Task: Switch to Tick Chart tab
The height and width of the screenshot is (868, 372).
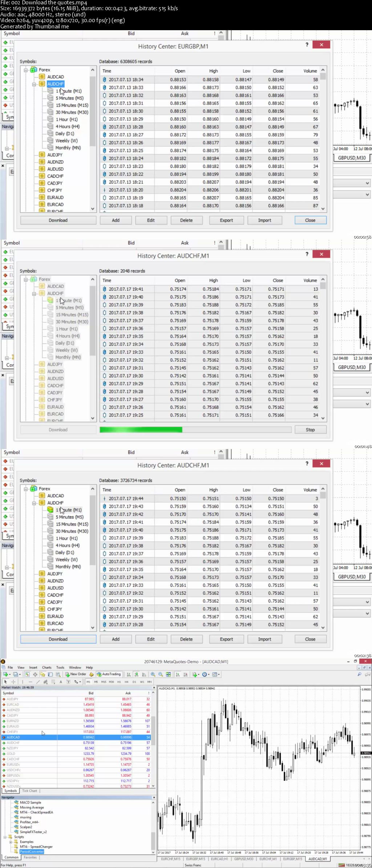Action: point(29,791)
